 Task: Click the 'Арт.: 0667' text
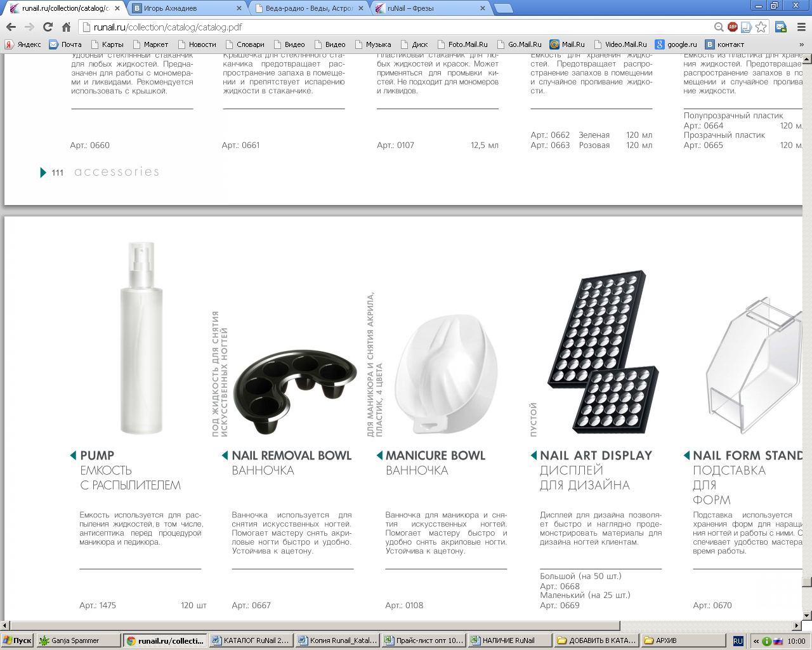click(251, 605)
